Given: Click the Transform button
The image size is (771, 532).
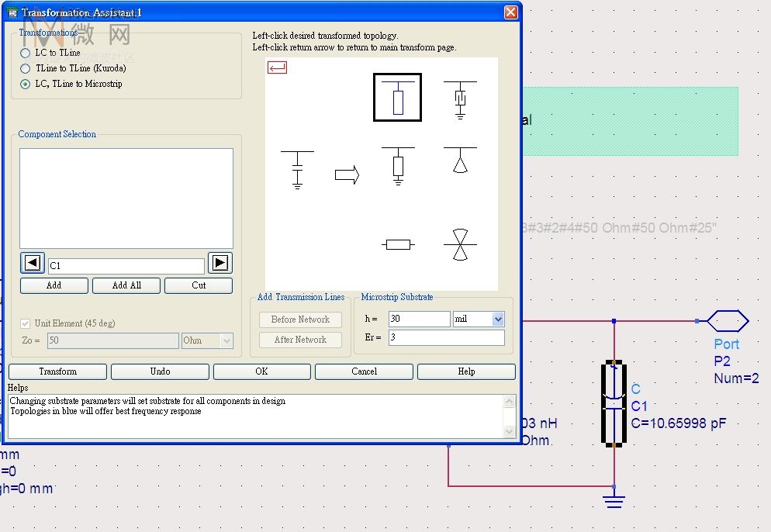Looking at the screenshot, I should pos(57,371).
